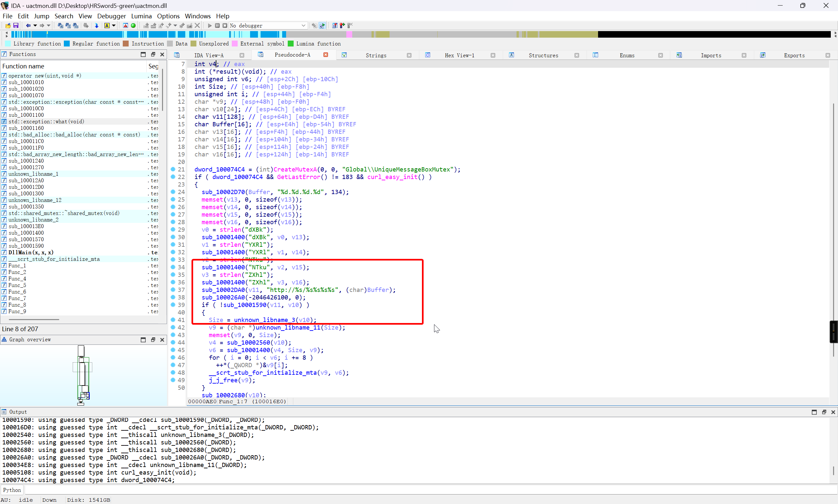Click the green arrow C toolbar icon
Viewport: 838px width, 504px height.
(322, 26)
